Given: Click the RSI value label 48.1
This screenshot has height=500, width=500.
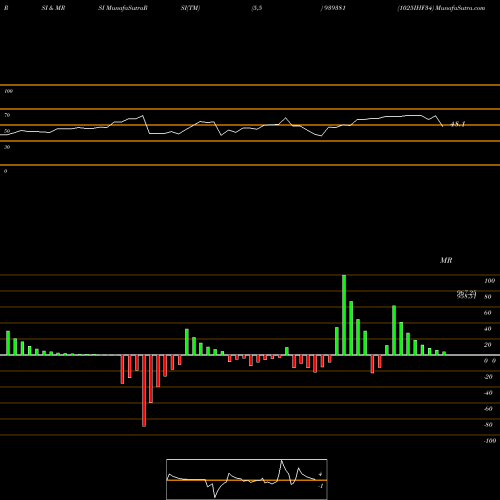Looking at the screenshot, I should click(457, 124).
